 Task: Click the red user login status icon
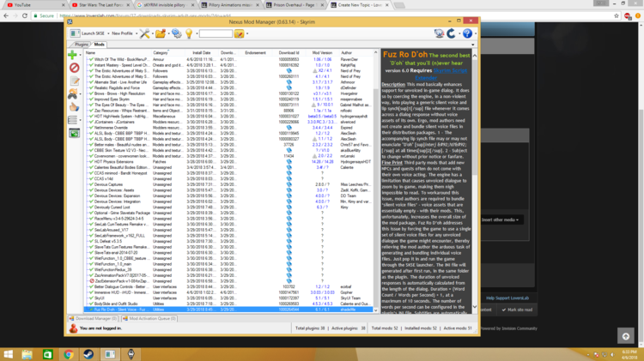click(73, 328)
